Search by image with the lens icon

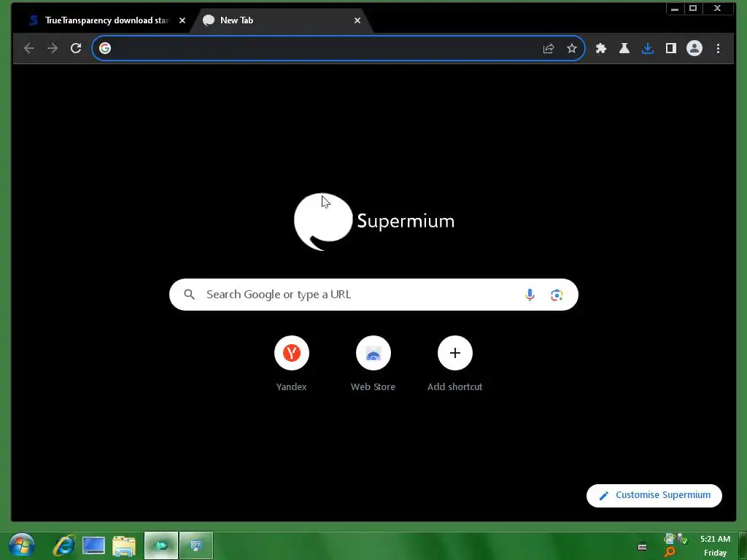click(557, 295)
